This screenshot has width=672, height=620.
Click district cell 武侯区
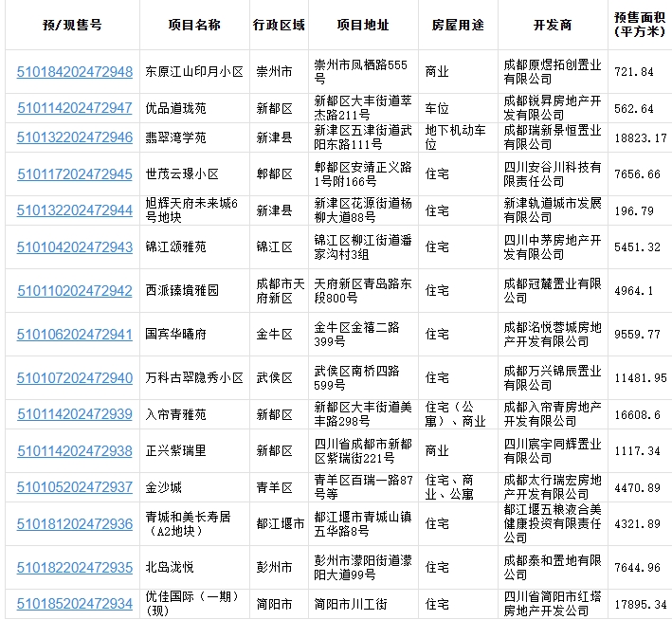coord(274,377)
